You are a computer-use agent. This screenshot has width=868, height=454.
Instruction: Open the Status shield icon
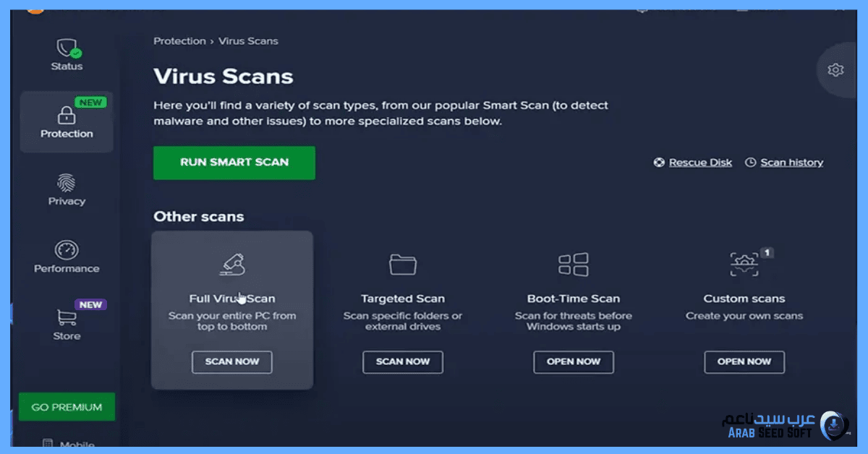coord(67,48)
